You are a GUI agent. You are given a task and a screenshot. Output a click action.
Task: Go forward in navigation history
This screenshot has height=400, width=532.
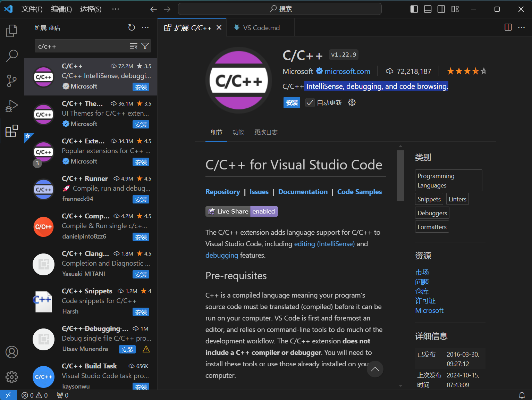pyautogui.click(x=167, y=9)
